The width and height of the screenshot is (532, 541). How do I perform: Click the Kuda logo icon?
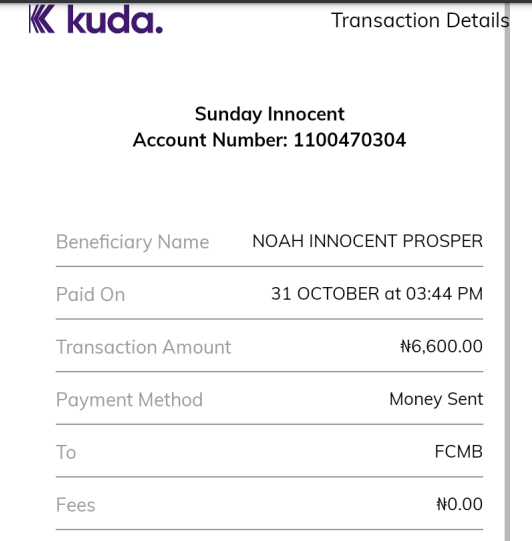tap(42, 19)
